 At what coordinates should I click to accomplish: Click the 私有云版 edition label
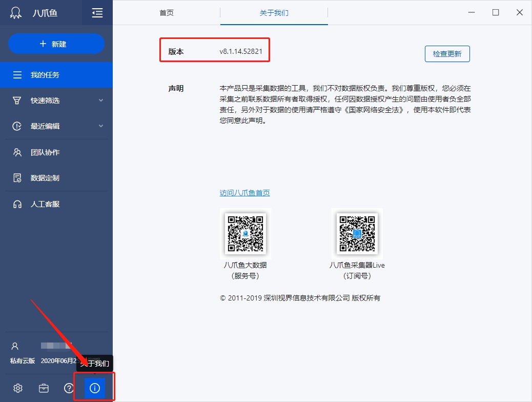click(x=23, y=360)
